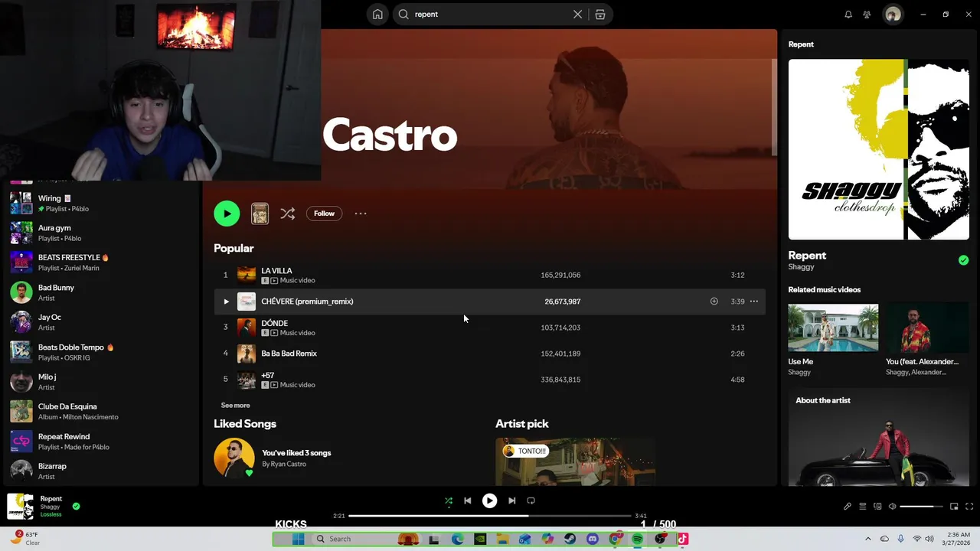Open the Shaggy Repent album cover in panel

click(879, 149)
